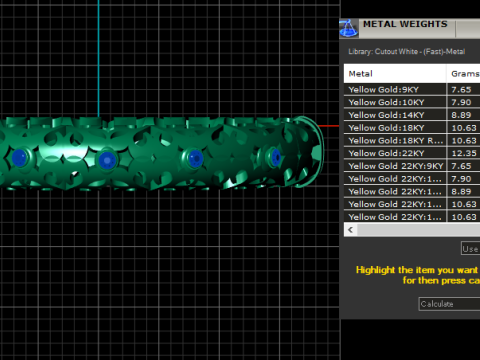480x360 pixels.
Task: Select the METAL WEIGHTS tab
Action: pos(405,24)
